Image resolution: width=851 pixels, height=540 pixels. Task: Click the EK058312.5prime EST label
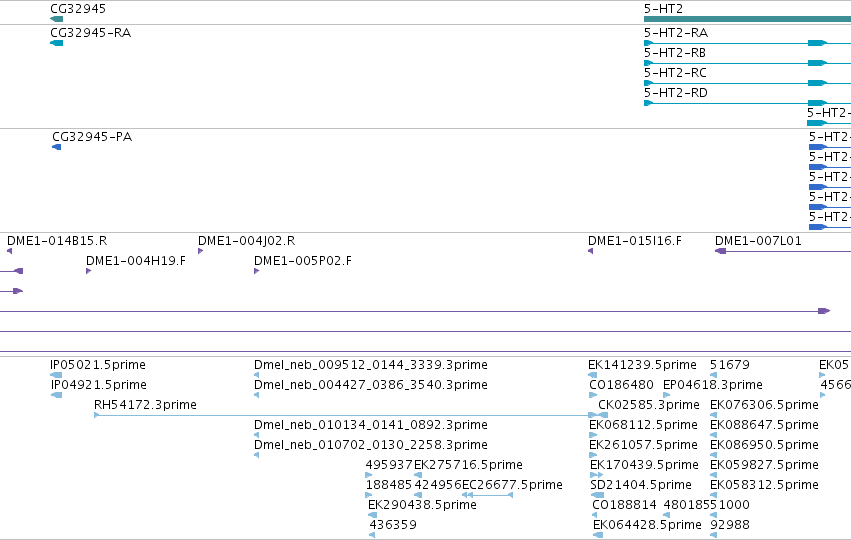coord(764,485)
